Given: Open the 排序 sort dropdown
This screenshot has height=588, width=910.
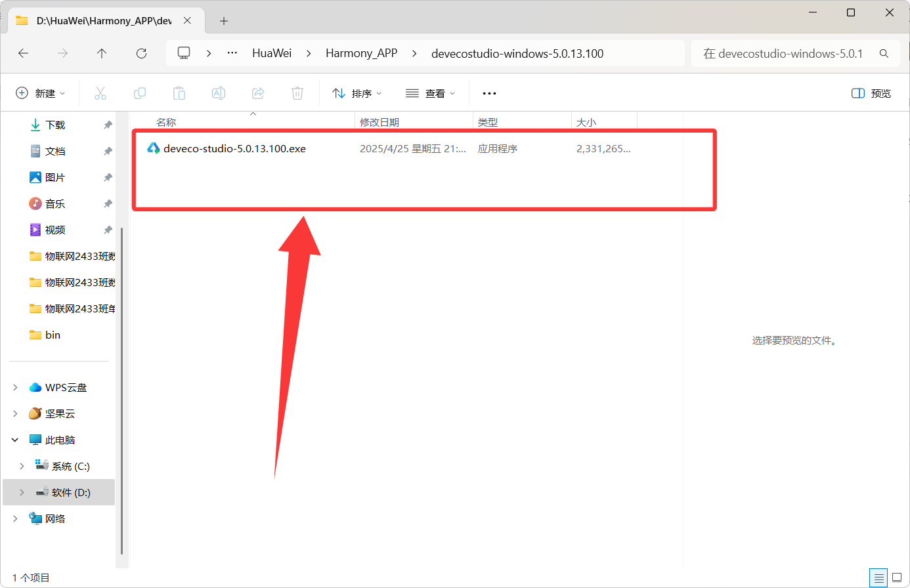Looking at the screenshot, I should tap(357, 93).
